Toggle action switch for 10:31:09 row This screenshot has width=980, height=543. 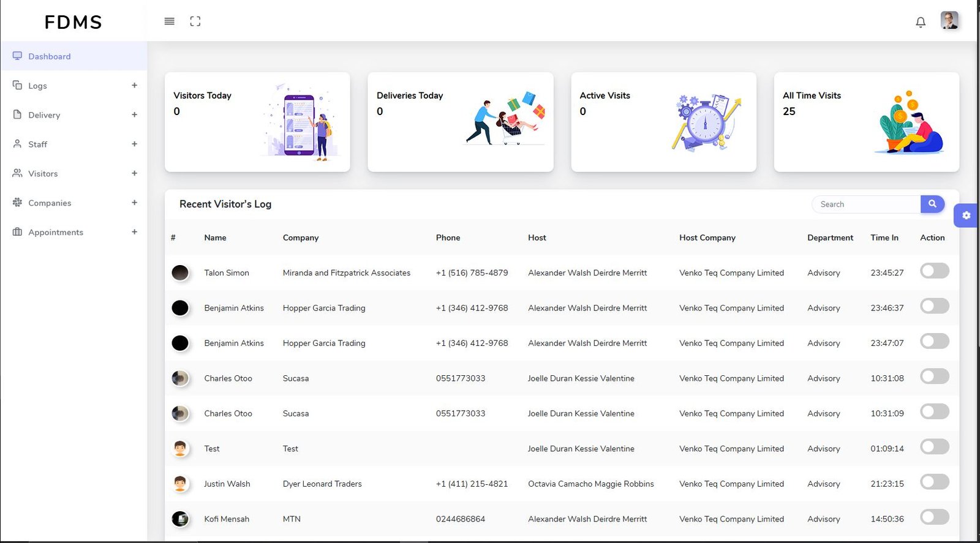pyautogui.click(x=935, y=411)
